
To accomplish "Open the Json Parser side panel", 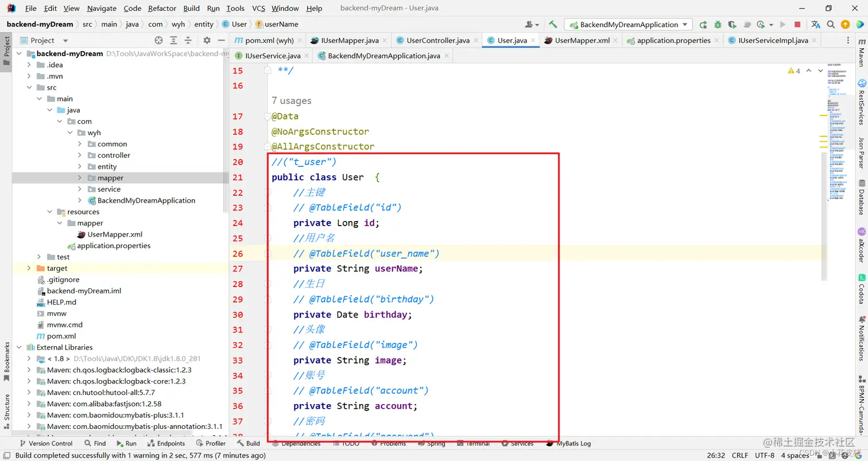I will coord(861,152).
